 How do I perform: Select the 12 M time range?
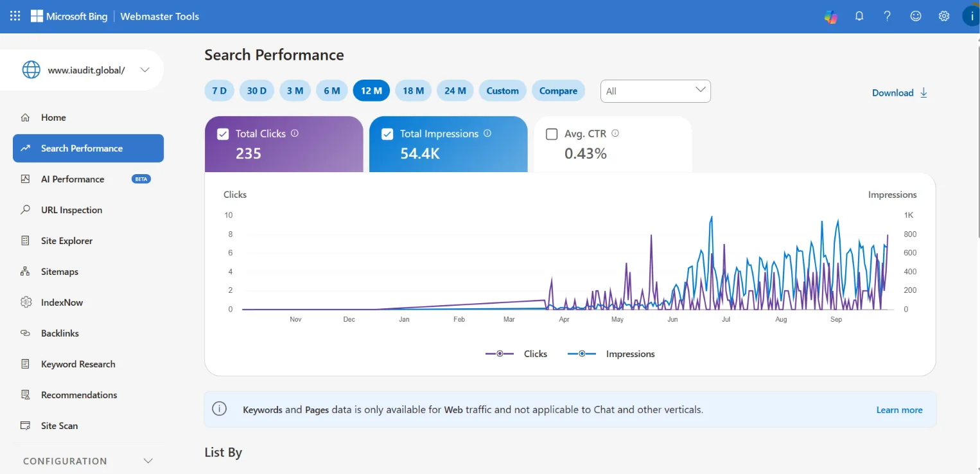point(372,91)
